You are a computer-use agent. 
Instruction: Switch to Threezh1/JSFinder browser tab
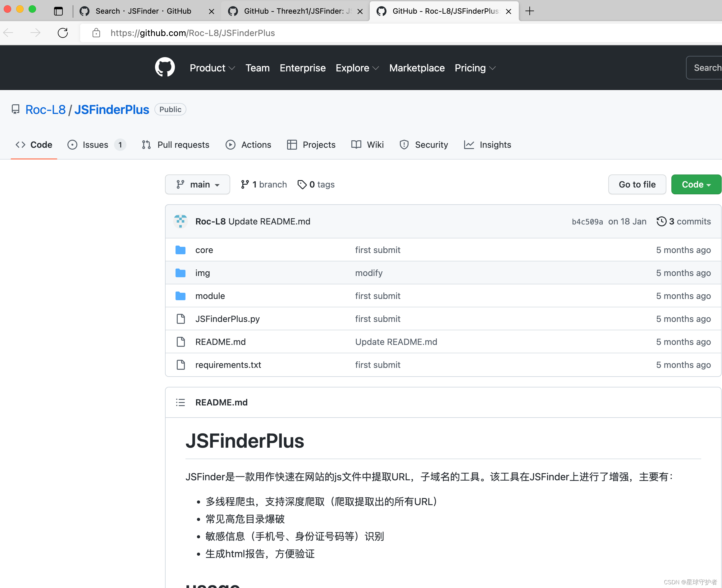click(x=294, y=11)
